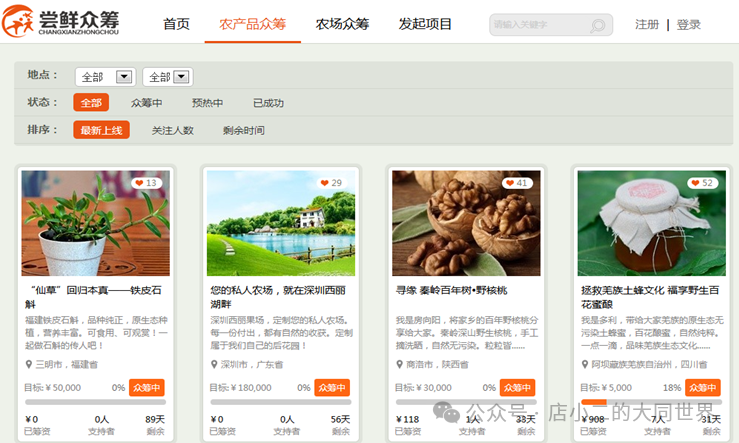This screenshot has width=739, height=443.
Task: Open title 您的私人农场，就在深圳西丽湖畔
Action: pyautogui.click(x=278, y=297)
